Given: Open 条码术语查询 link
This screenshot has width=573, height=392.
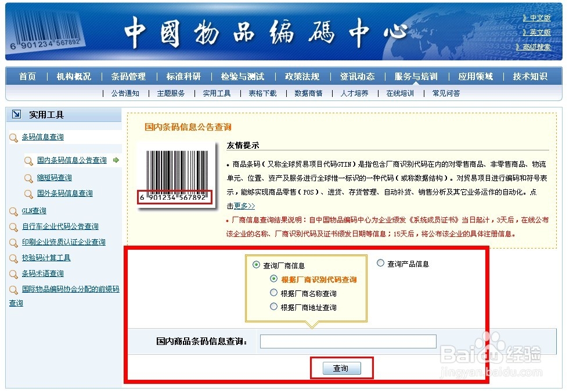Looking at the screenshot, I should pyautogui.click(x=43, y=273).
